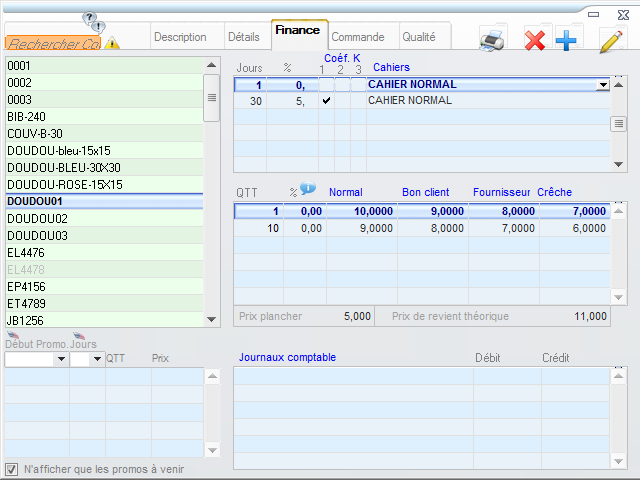Expand the Début Promo date dropdown
This screenshot has height=480, width=640.
pyautogui.click(x=60, y=358)
